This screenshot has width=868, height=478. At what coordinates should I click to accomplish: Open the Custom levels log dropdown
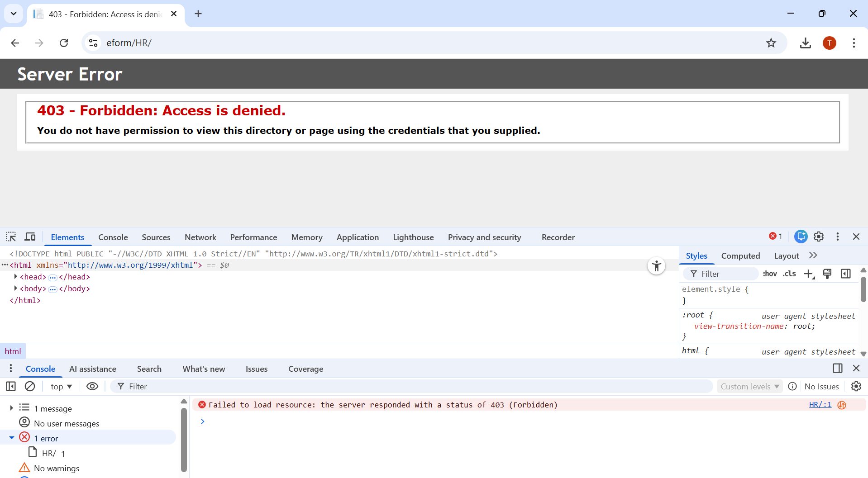pos(749,386)
